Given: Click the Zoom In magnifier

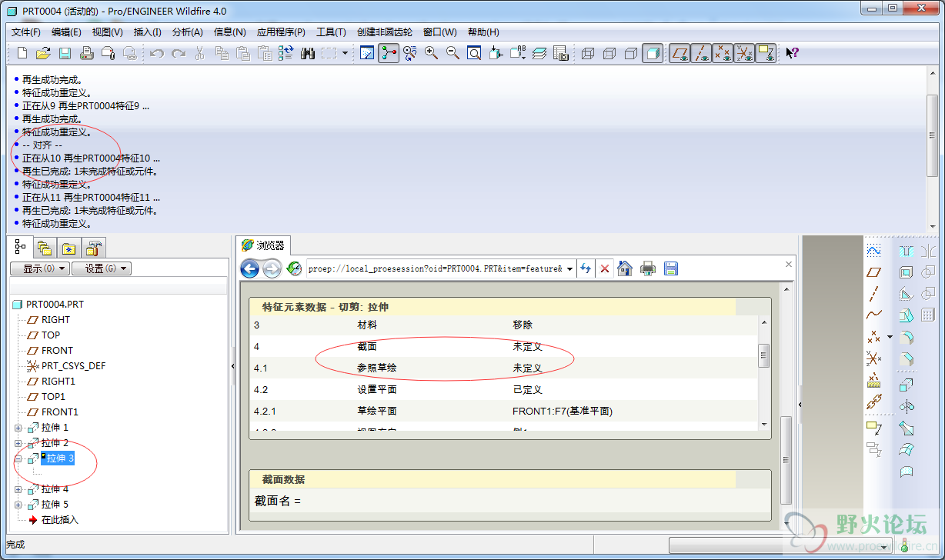Looking at the screenshot, I should (431, 53).
